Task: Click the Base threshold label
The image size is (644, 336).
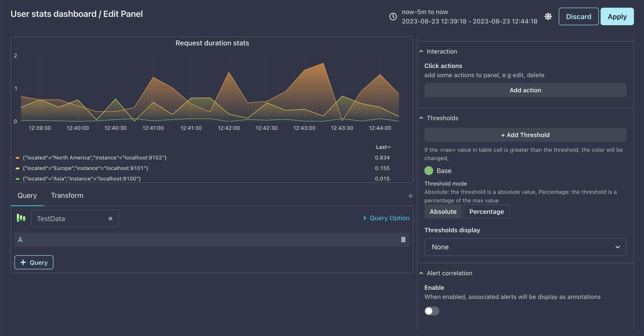Action: tap(444, 171)
